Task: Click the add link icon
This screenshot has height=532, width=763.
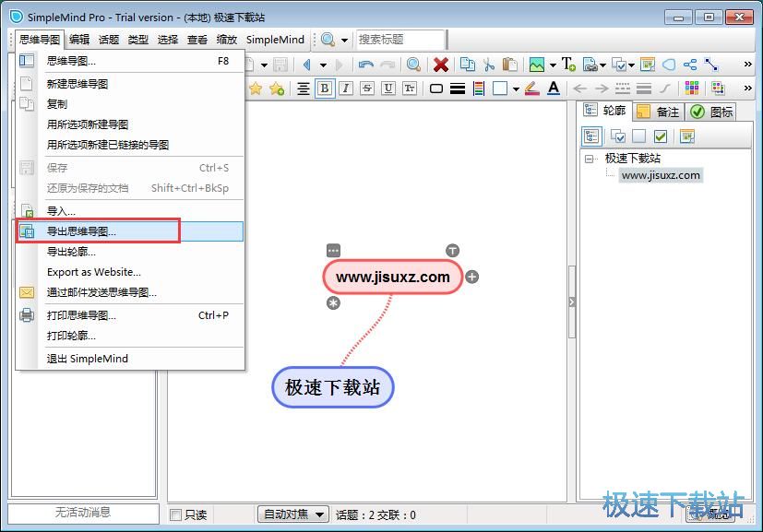Action: tap(590, 65)
